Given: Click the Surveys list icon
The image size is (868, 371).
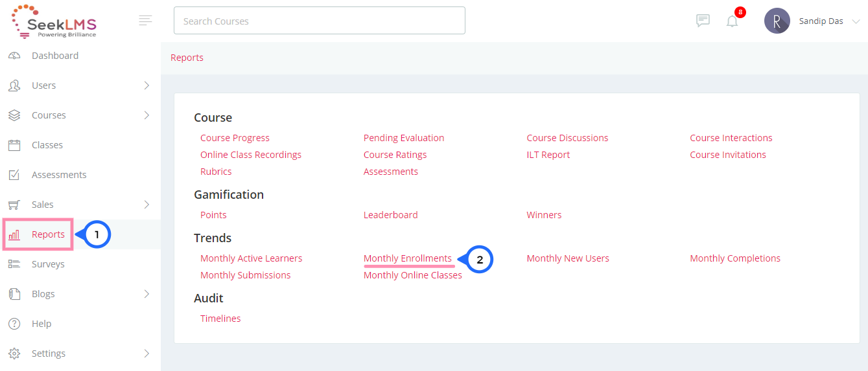Looking at the screenshot, I should [14, 264].
